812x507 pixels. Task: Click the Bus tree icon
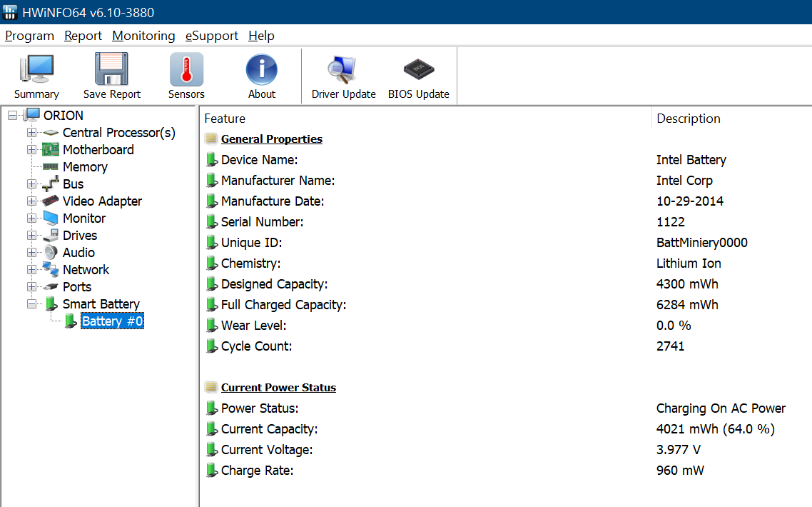[x=50, y=184]
